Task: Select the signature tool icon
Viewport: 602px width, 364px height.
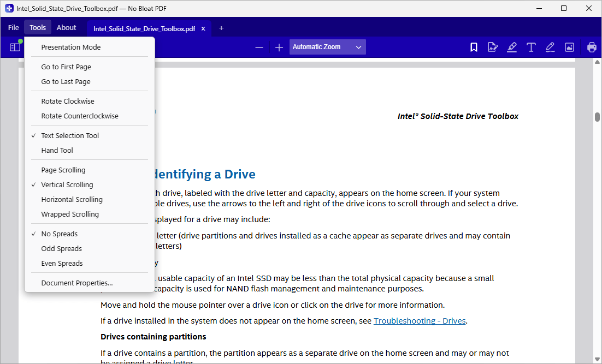Action: pyautogui.click(x=493, y=47)
